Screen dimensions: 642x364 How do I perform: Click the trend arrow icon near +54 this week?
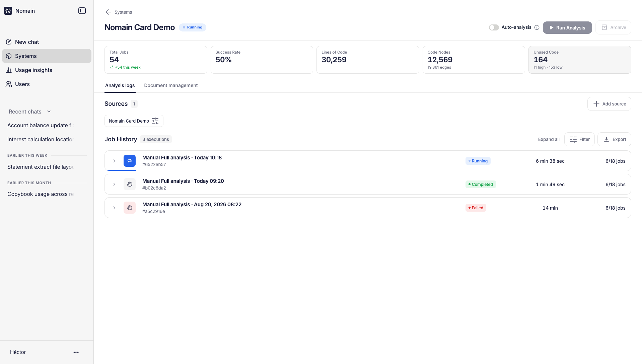112,67
